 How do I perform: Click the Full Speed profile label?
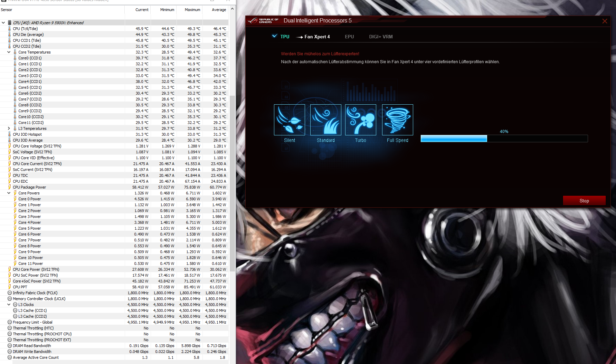[x=398, y=140]
